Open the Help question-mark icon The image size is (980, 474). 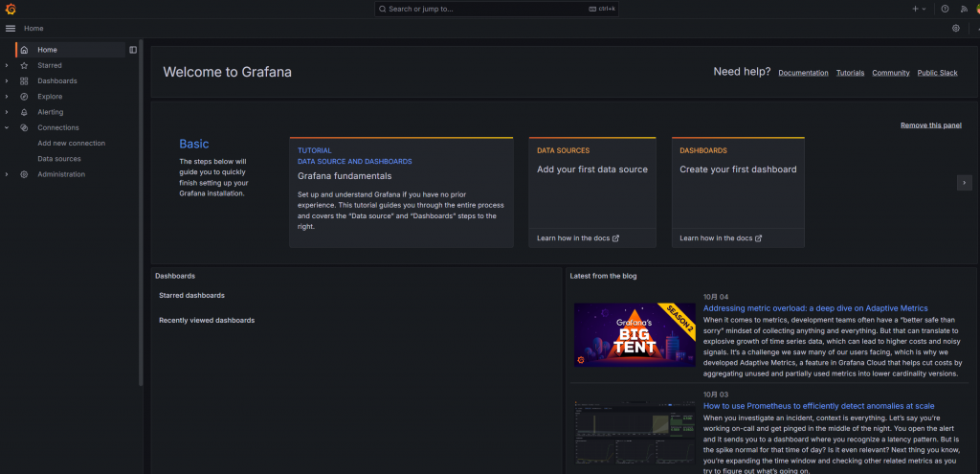(x=945, y=9)
